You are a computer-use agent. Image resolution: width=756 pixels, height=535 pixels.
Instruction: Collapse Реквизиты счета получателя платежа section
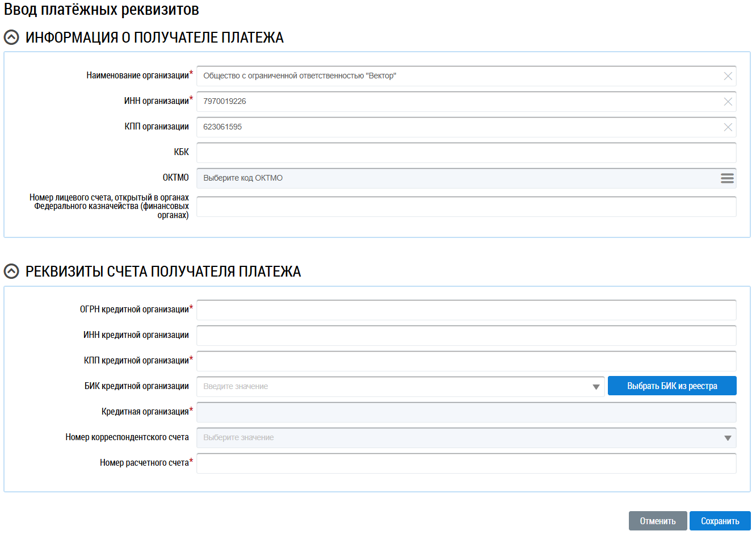11,271
